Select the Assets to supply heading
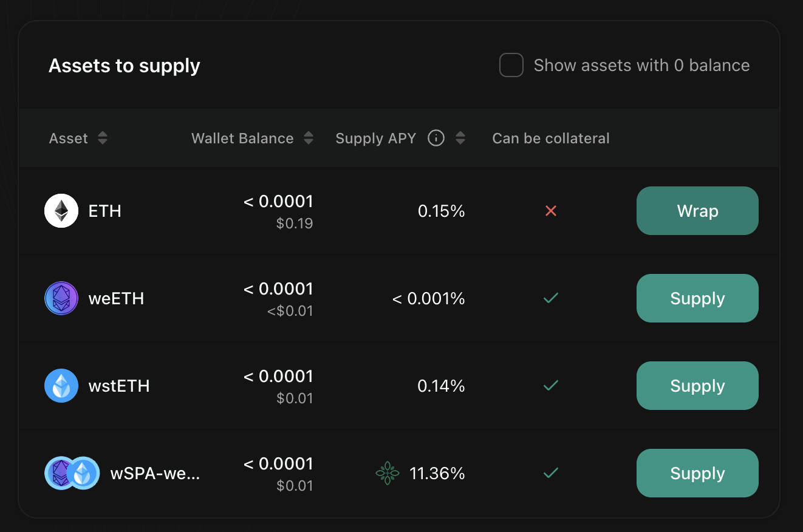Image resolution: width=803 pixels, height=532 pixels. (125, 66)
